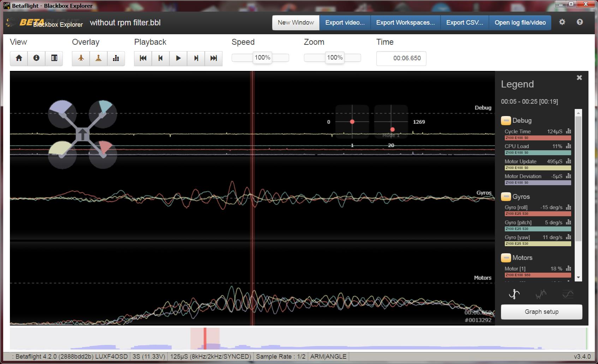The width and height of the screenshot is (598, 364).
Task: Collapse the Gyros legend group
Action: point(506,196)
